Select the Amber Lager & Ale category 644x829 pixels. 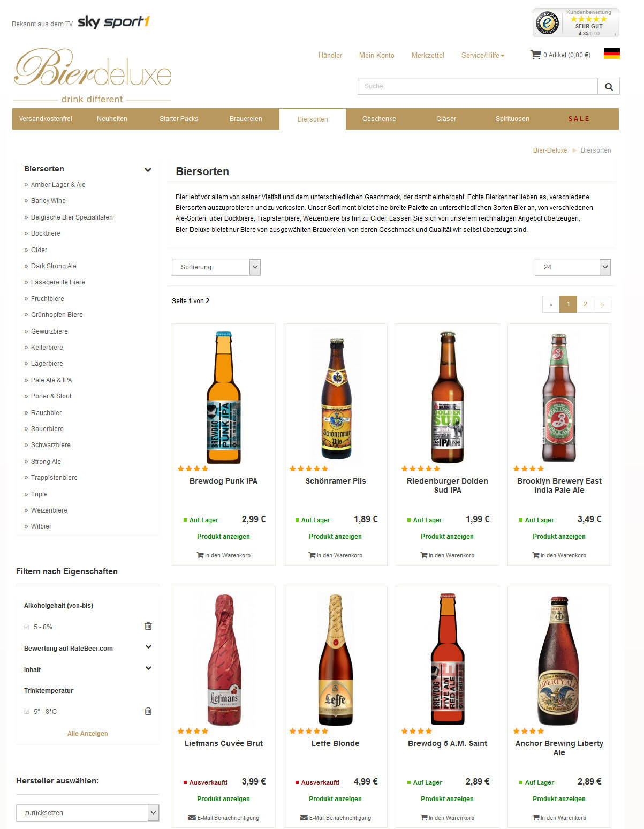pyautogui.click(x=58, y=185)
